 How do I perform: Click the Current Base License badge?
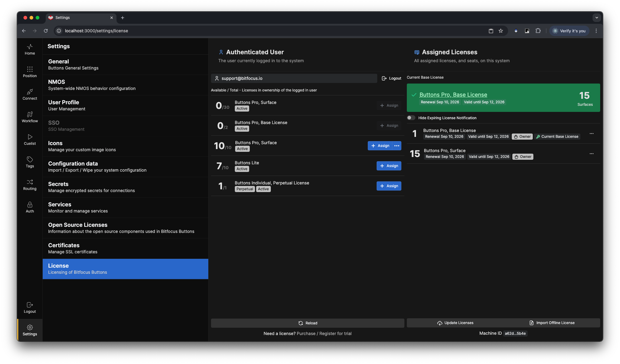coord(557,137)
